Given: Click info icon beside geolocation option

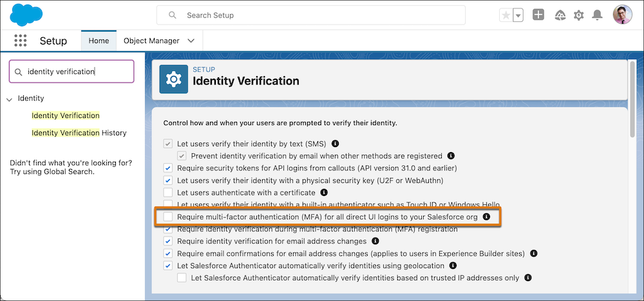Looking at the screenshot, I should click(453, 265).
